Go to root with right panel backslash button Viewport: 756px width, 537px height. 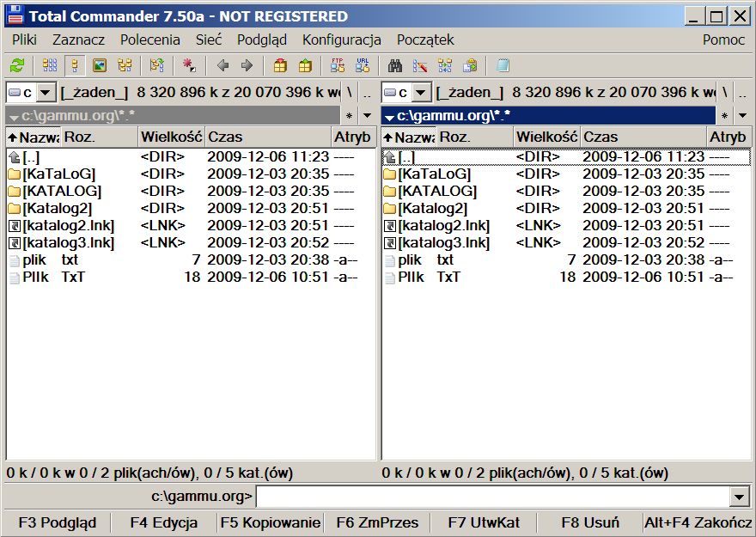(725, 92)
